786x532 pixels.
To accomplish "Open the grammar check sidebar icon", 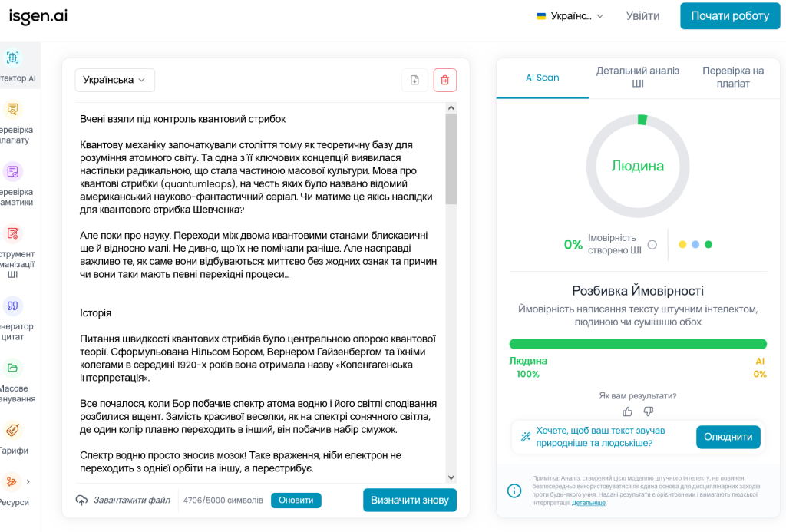I will tap(12, 172).
